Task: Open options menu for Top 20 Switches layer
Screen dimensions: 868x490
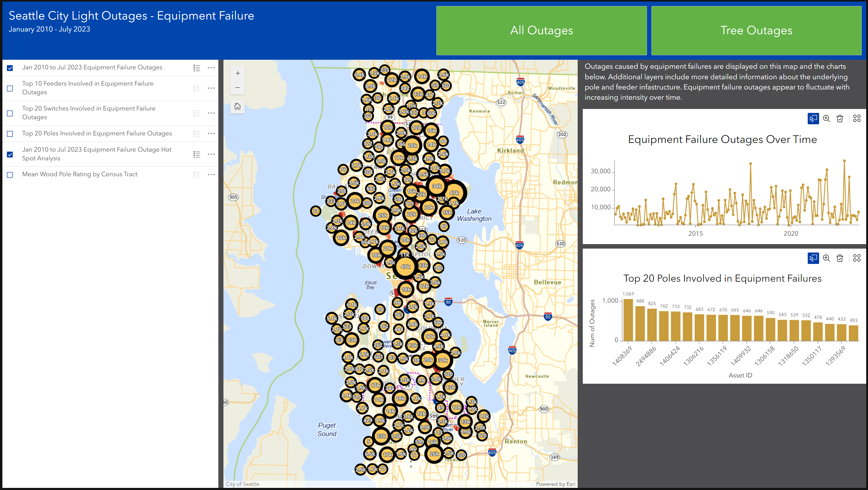Action: [211, 113]
